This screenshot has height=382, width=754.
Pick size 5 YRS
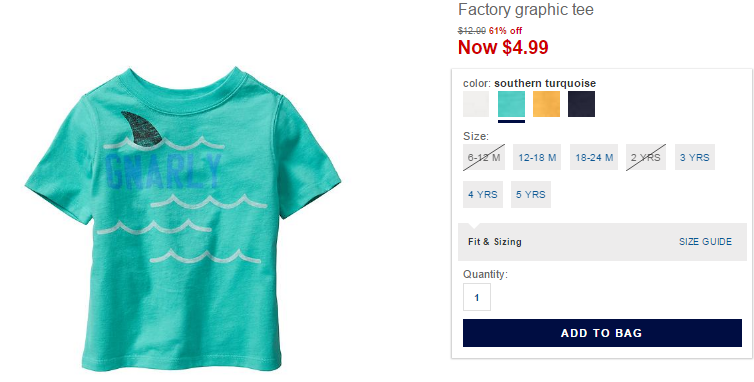pos(531,194)
